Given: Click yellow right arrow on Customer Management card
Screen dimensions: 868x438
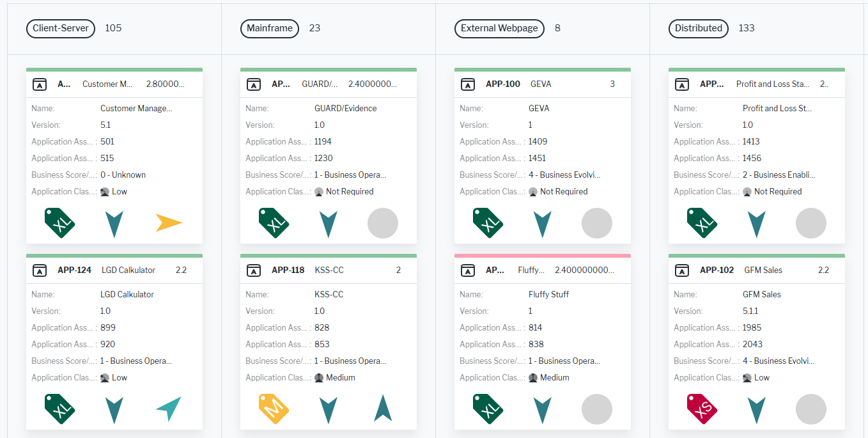Looking at the screenshot, I should pos(169,223).
